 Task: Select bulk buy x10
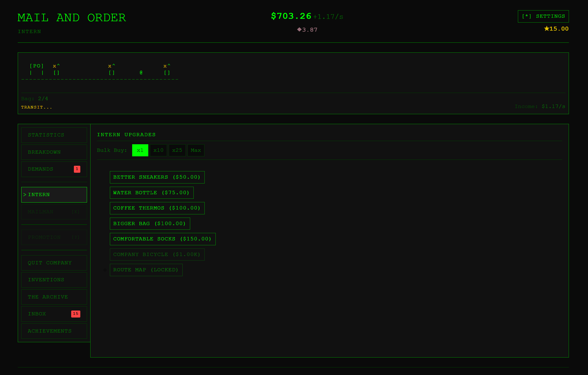[158, 150]
